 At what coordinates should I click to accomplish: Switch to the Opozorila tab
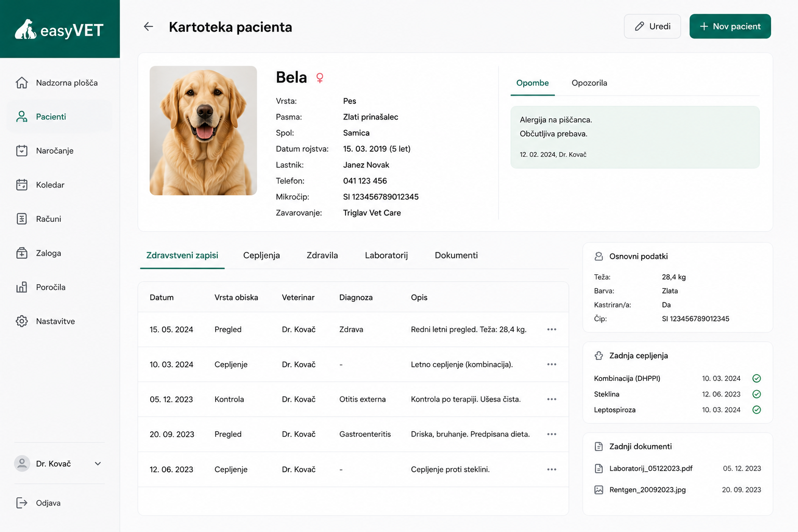click(589, 83)
